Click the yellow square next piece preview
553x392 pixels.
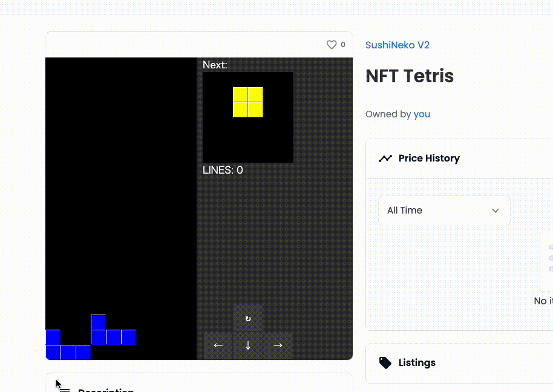click(x=248, y=102)
